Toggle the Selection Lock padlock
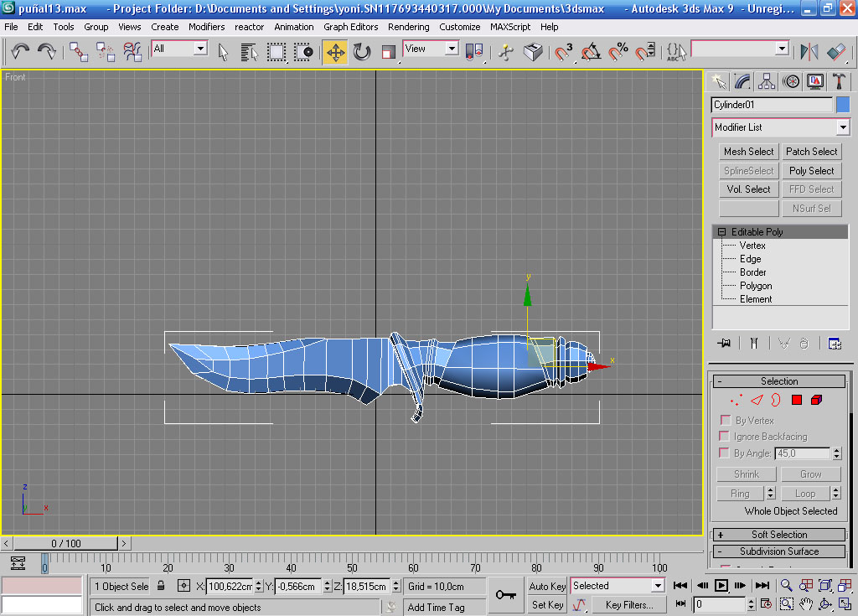Image resolution: width=858 pixels, height=616 pixels. point(161,586)
